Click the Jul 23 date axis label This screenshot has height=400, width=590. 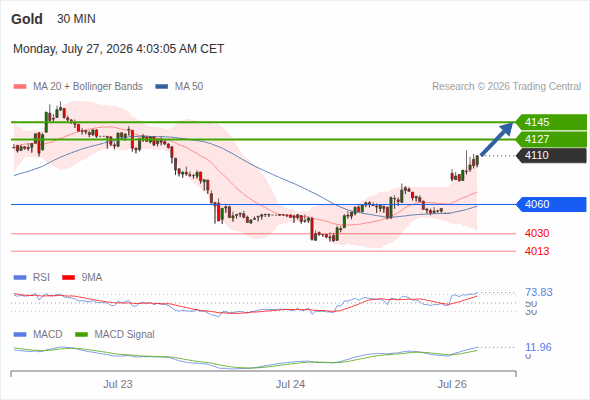pos(118,384)
